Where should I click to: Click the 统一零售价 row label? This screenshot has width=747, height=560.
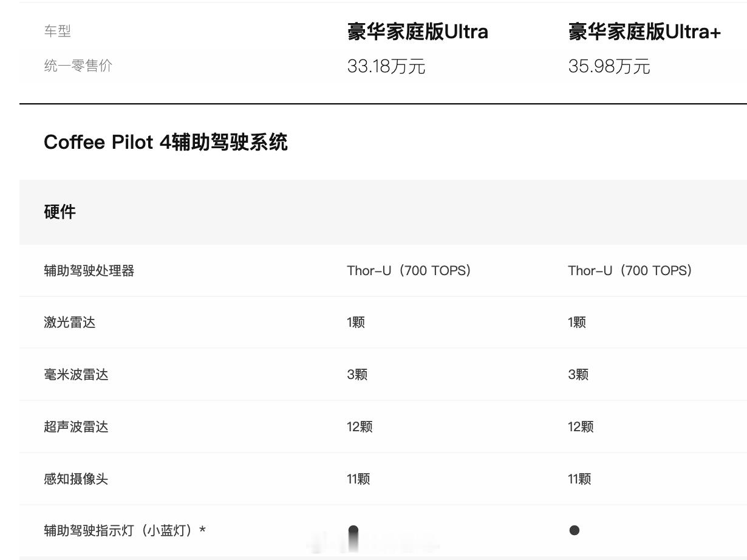click(78, 66)
